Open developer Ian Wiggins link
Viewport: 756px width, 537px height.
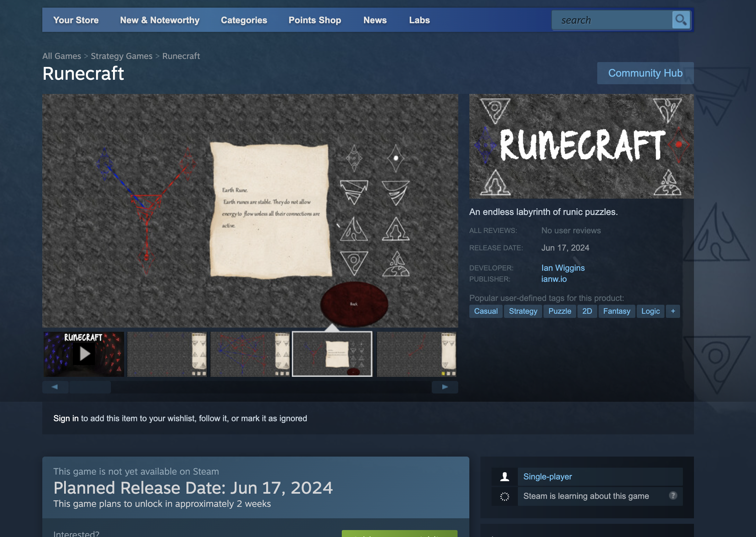(x=563, y=268)
